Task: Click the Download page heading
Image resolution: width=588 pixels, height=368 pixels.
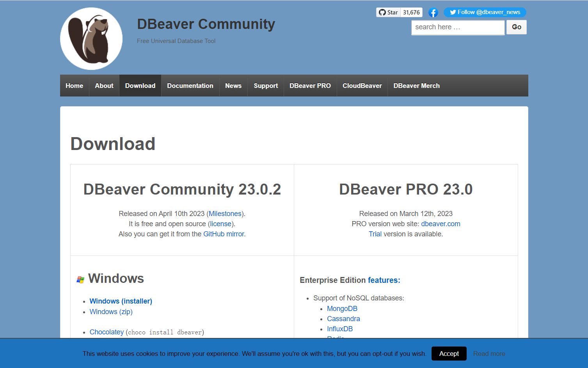Action: click(x=113, y=144)
